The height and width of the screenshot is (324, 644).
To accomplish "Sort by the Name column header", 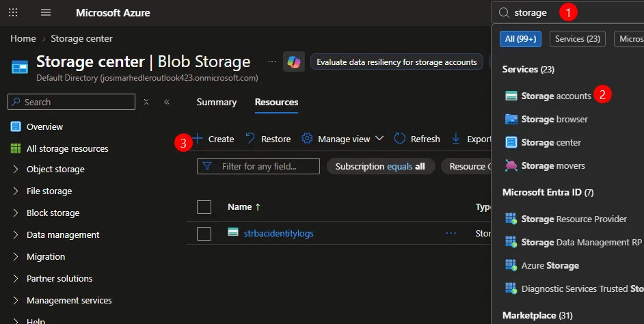I will [x=244, y=207].
